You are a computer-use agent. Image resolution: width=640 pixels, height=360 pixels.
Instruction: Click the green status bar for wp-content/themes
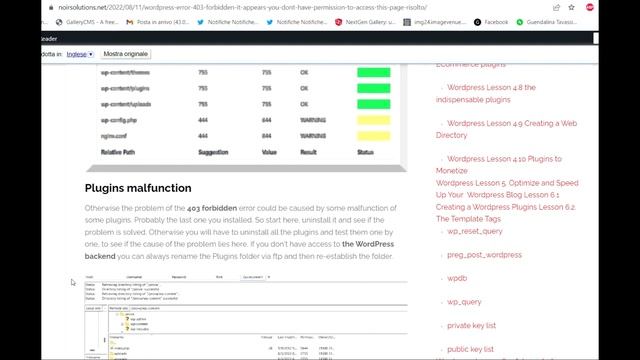[x=373, y=73]
